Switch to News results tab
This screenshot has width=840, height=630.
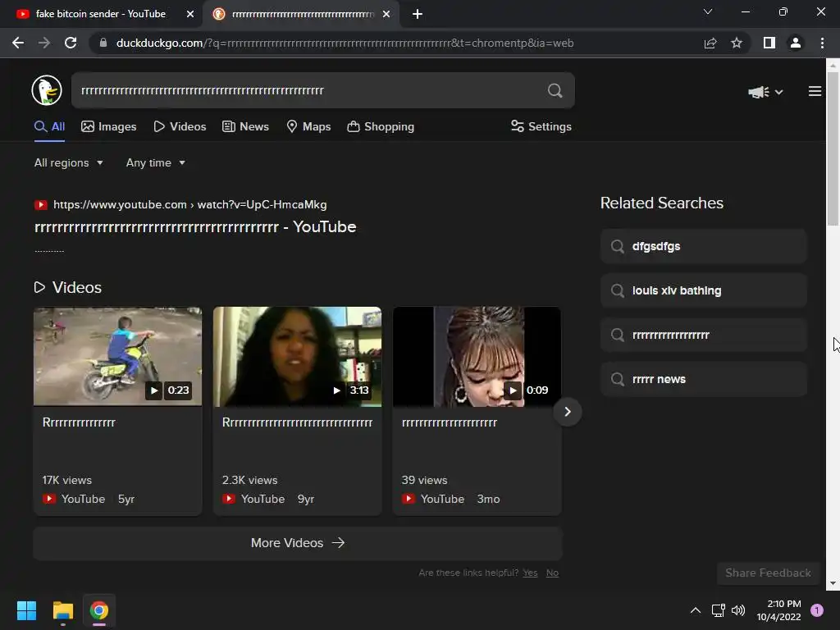(x=245, y=126)
